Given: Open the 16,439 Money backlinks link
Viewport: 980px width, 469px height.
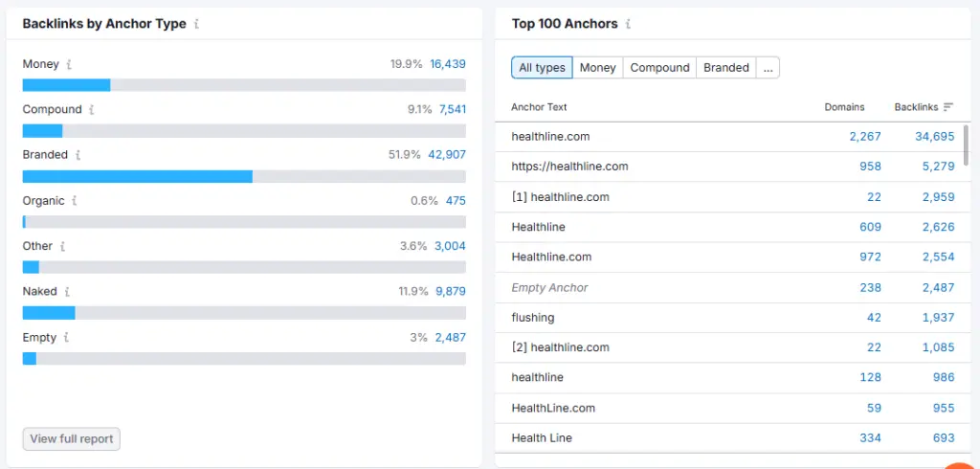Looking at the screenshot, I should pos(448,64).
